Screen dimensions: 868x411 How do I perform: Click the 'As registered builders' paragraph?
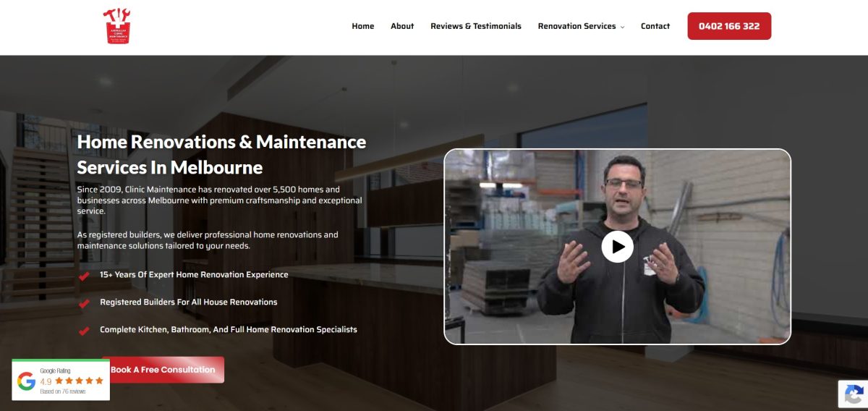[208, 240]
